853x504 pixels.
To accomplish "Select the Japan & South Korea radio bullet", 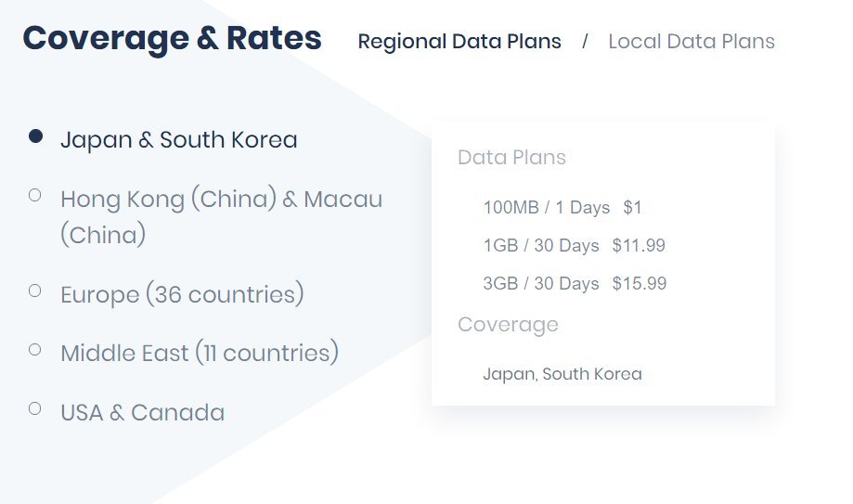I will [x=35, y=136].
